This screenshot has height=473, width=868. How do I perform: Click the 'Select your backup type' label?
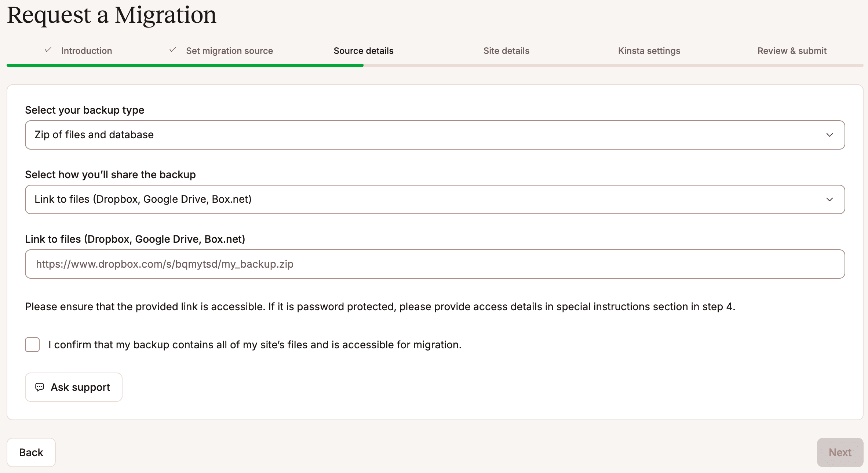(84, 110)
